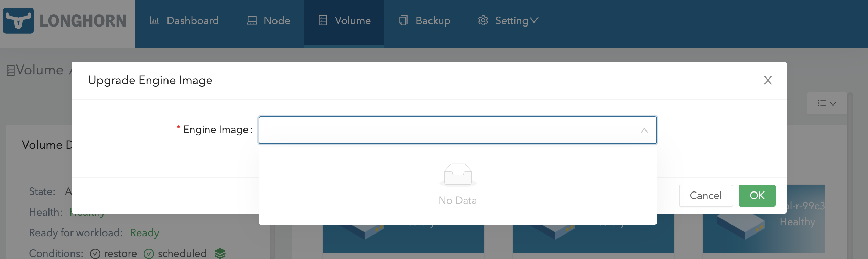
Task: Click inside the Engine Image input field
Action: (x=447, y=130)
